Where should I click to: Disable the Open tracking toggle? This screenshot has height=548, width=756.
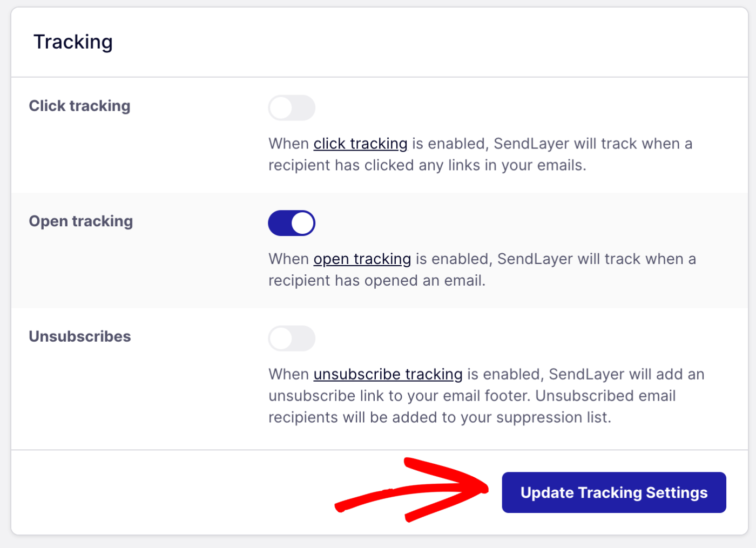[292, 222]
